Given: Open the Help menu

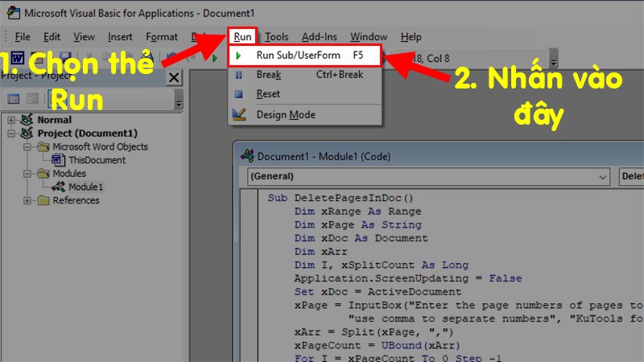Looking at the screenshot, I should coord(411,36).
